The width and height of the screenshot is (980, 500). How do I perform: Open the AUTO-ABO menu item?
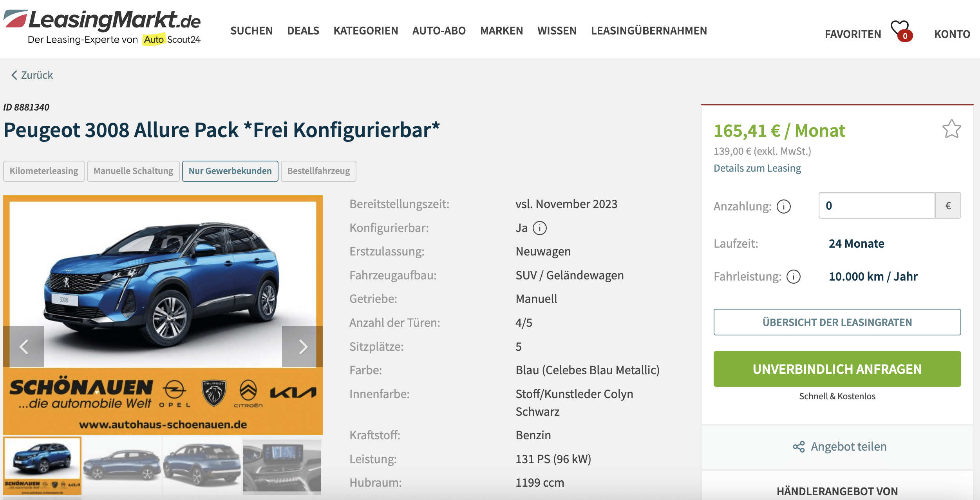(439, 31)
